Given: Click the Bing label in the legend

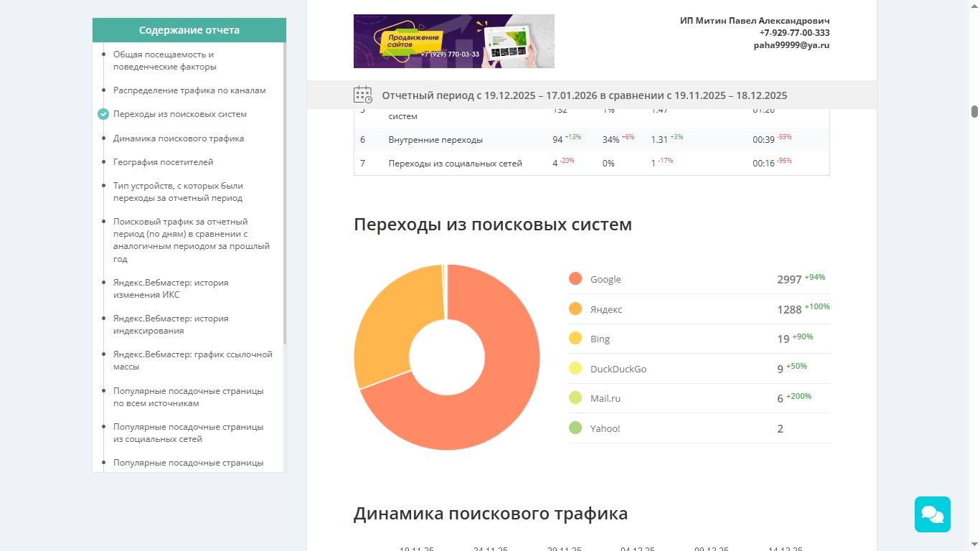Looking at the screenshot, I should [600, 339].
